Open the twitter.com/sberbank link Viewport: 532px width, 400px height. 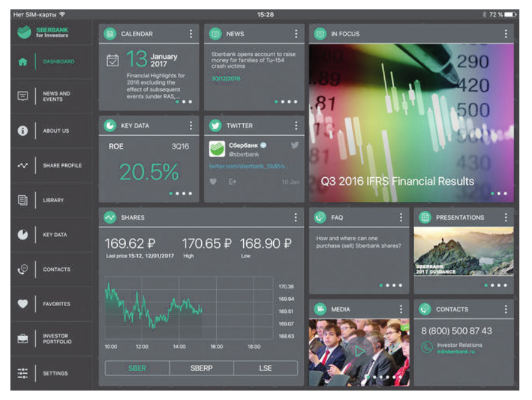coord(250,166)
